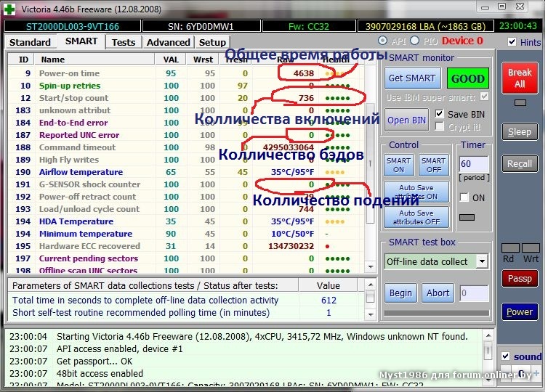Click the serial number SN: 6YD0DMW1 field
The image size is (548, 392).
[201, 27]
